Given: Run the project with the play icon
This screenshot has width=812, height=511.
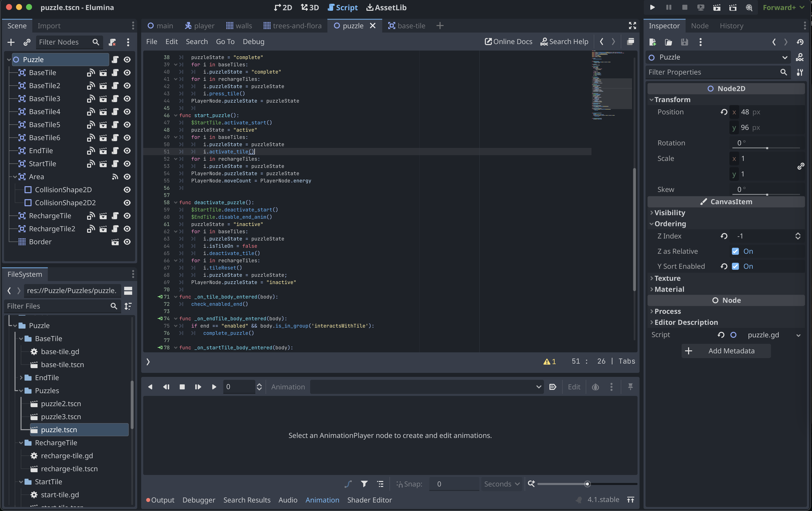Looking at the screenshot, I should [652, 8].
